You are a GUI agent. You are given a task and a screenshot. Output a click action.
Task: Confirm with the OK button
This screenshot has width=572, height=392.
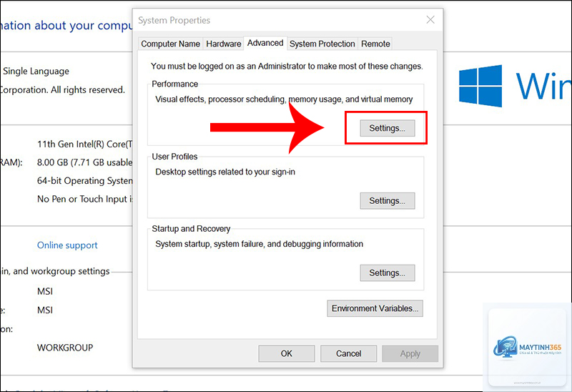pyautogui.click(x=287, y=353)
